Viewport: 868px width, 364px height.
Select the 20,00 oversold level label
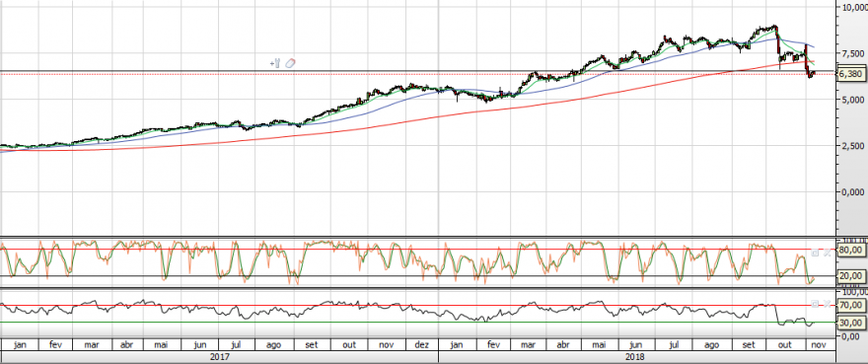(851, 275)
